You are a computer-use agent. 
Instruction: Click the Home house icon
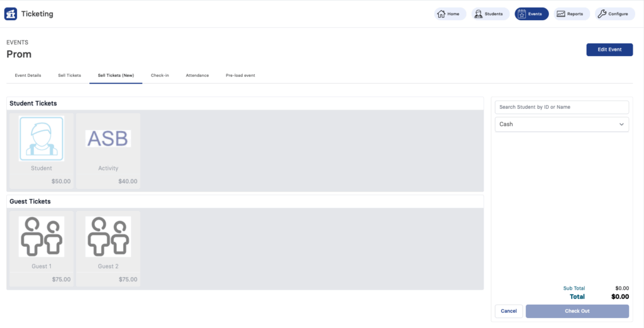coord(441,14)
